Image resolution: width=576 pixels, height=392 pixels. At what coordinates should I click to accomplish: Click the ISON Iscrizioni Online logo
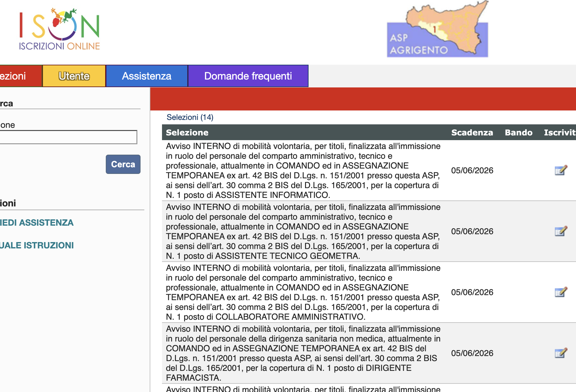coord(59,29)
